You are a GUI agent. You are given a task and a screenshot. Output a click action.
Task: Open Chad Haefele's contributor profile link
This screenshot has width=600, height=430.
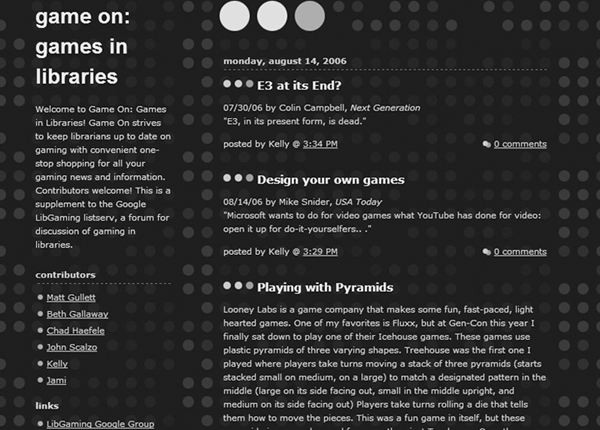tap(76, 331)
